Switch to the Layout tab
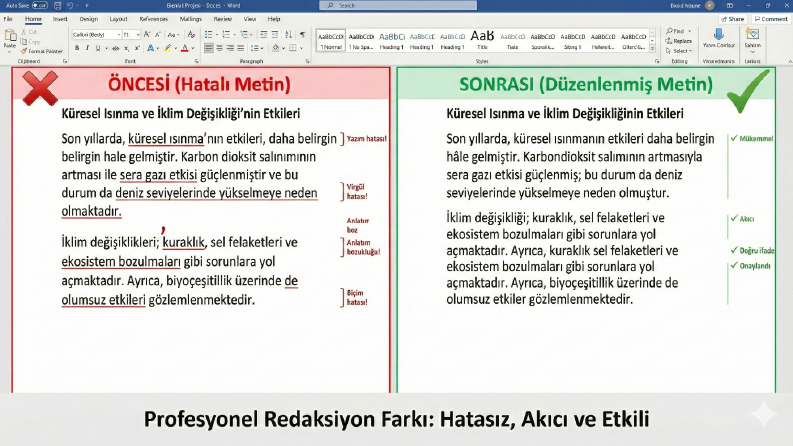This screenshot has height=446, width=793. click(118, 19)
